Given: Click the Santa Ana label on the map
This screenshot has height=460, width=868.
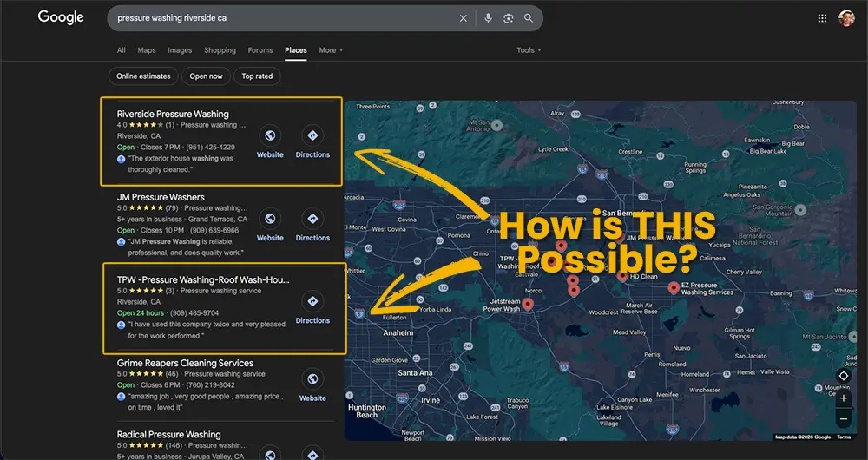Looking at the screenshot, I should (x=415, y=373).
